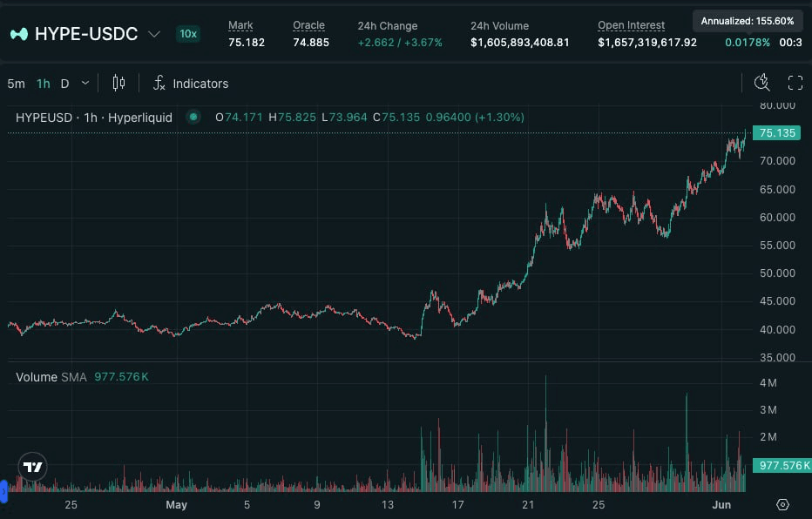Click the 40.000 price axis label
This screenshot has height=519, width=812.
[x=777, y=330]
